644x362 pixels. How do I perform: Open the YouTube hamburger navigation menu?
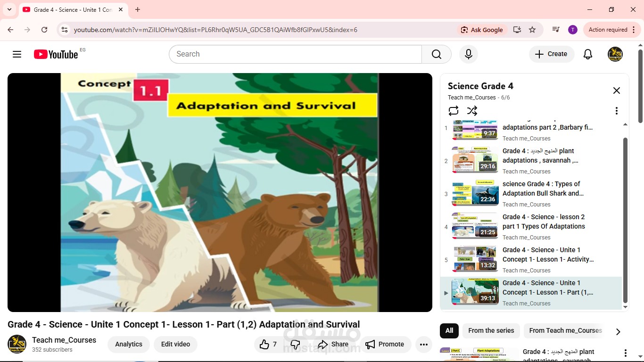tap(17, 54)
